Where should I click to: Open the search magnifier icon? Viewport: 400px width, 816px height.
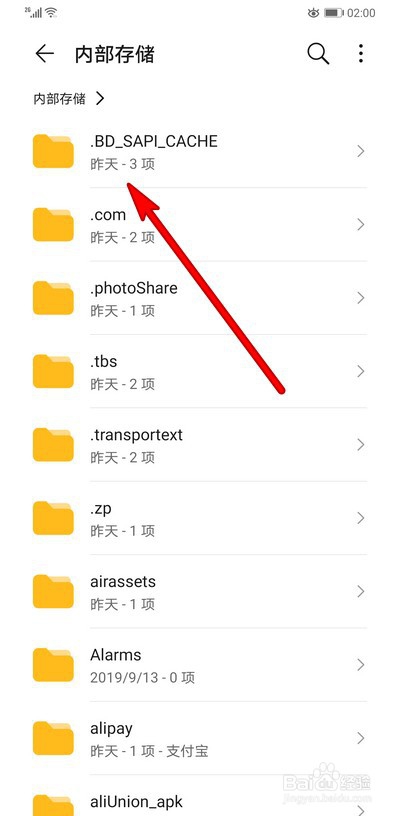[318, 54]
